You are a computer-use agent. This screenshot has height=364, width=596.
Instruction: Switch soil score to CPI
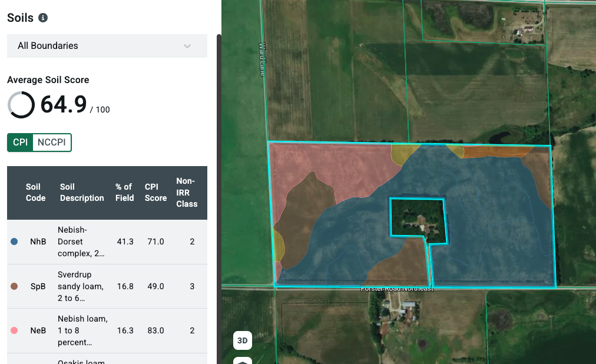pos(20,143)
